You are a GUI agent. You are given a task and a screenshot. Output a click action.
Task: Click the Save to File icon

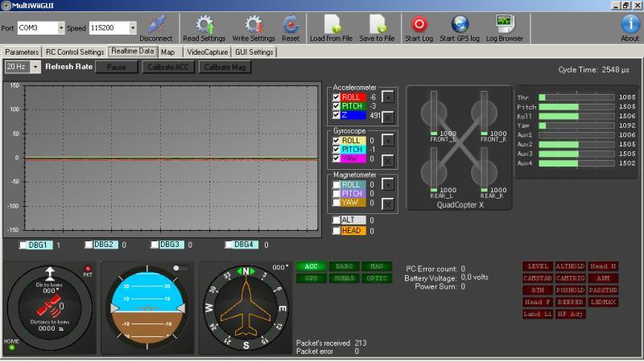377,25
